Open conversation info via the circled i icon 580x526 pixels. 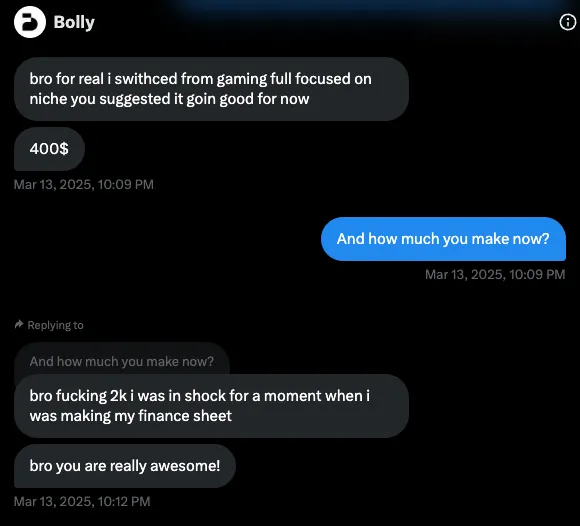(x=567, y=22)
